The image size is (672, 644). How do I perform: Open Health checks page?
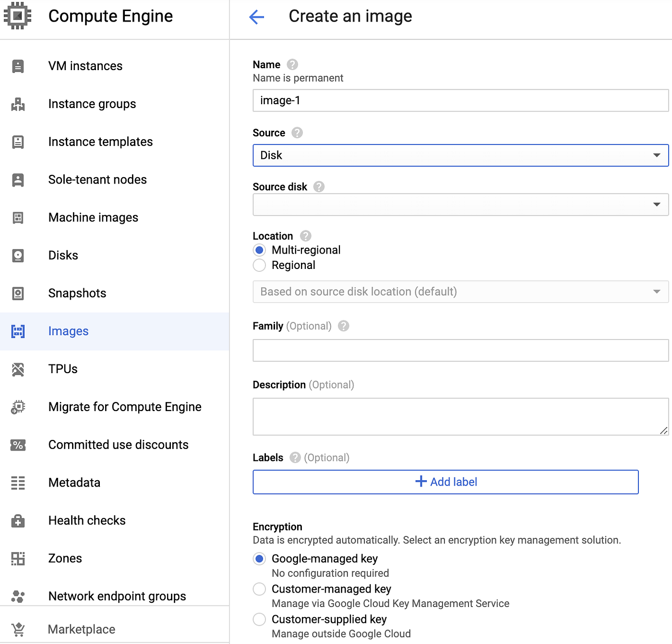pos(114,521)
